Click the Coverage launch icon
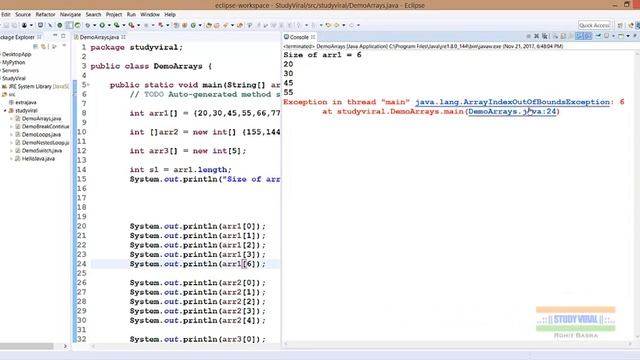The height and width of the screenshot is (360, 640). tap(116, 25)
